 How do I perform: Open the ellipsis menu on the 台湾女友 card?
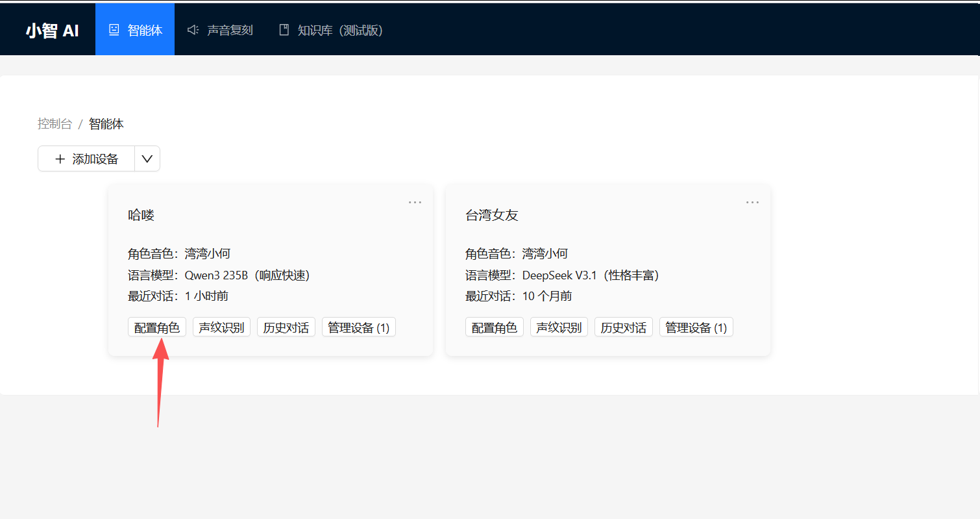click(752, 202)
